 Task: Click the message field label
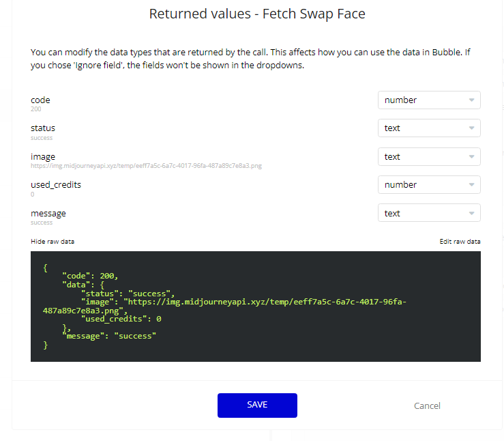pos(48,213)
